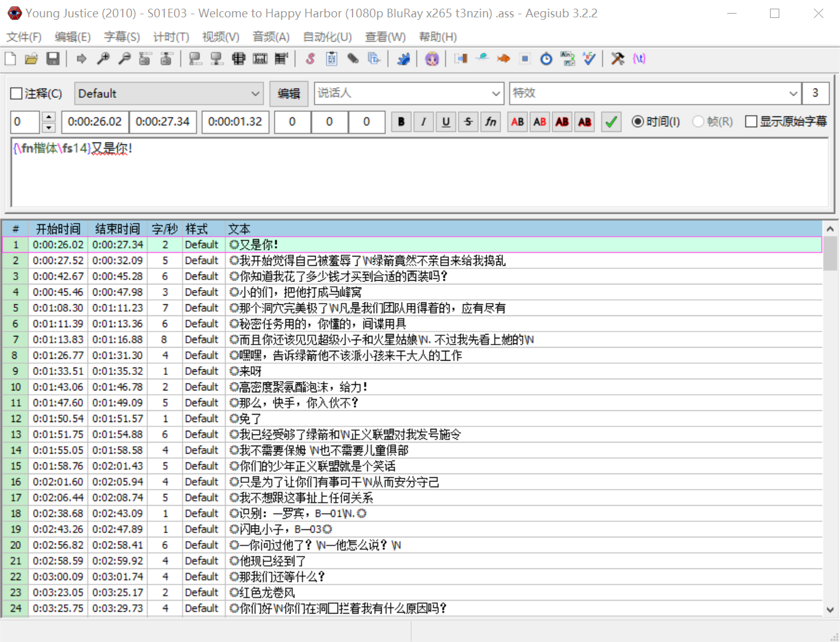Open the 计时(T) menu
The image size is (840, 642).
point(171,37)
